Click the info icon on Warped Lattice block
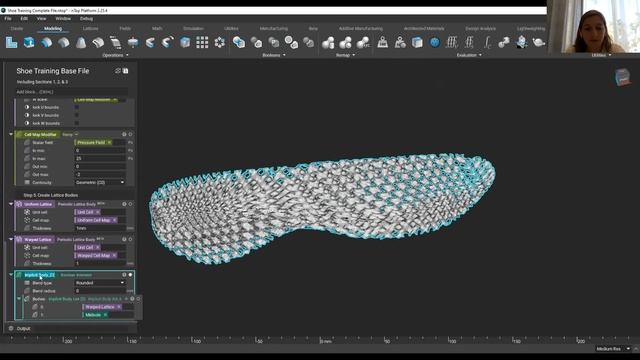640x360 pixels. (124, 240)
